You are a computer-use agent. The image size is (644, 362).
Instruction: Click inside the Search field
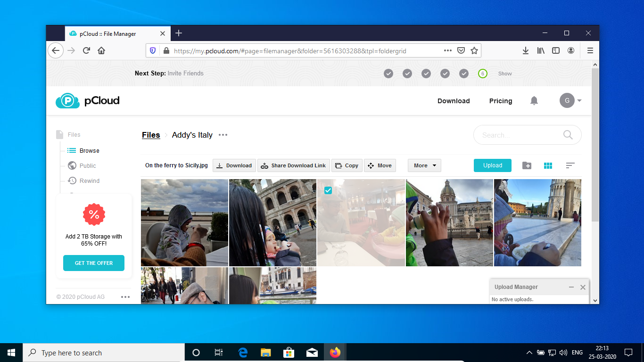click(x=519, y=135)
